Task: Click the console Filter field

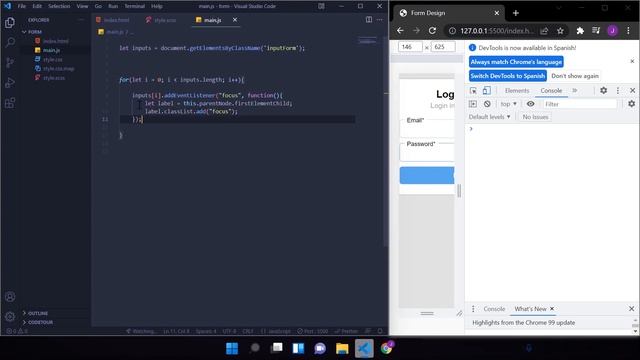Action: tap(580, 104)
